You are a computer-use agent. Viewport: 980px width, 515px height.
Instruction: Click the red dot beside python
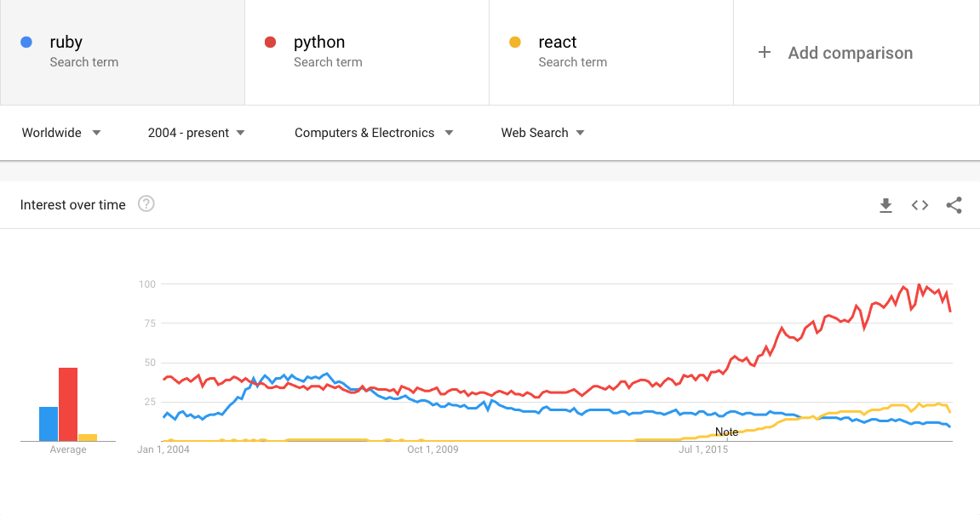pos(271,42)
